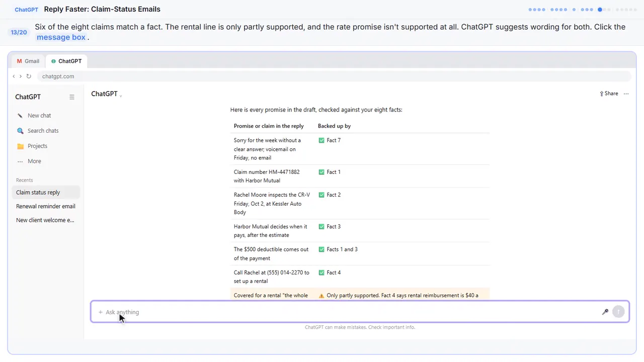Click the New chat pencil icon
The width and height of the screenshot is (644, 362).
20,116
